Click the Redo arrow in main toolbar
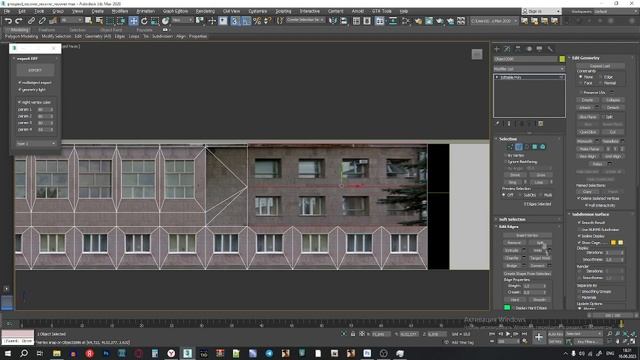This screenshot has width=640, height=360. 18,20
